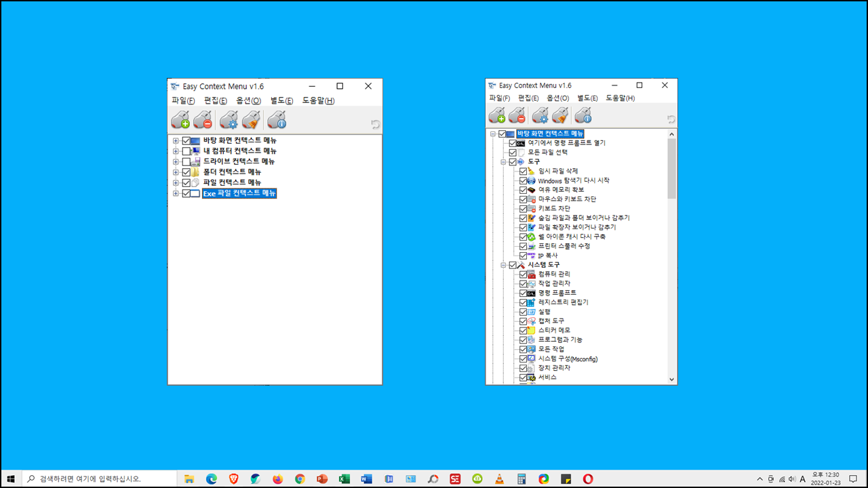This screenshot has width=868, height=488.
Task: Open '별도(E)' menu in expanded-tree window
Action: [x=587, y=98]
